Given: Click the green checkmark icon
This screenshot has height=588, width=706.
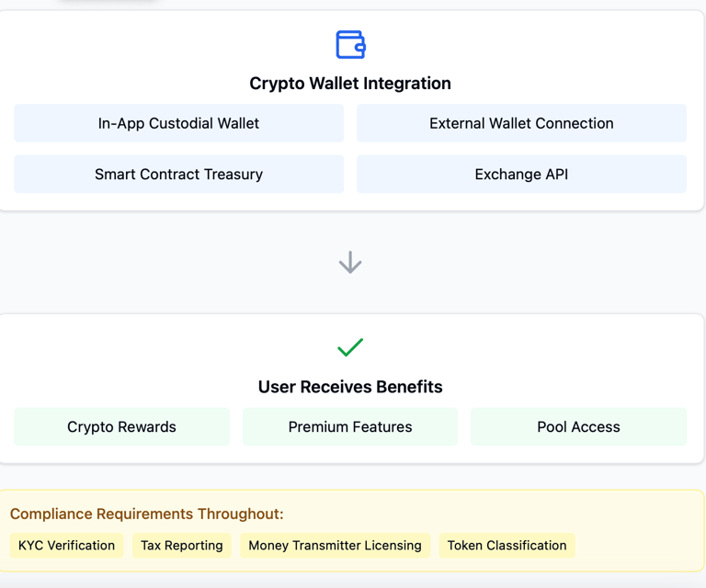Looking at the screenshot, I should [x=350, y=347].
